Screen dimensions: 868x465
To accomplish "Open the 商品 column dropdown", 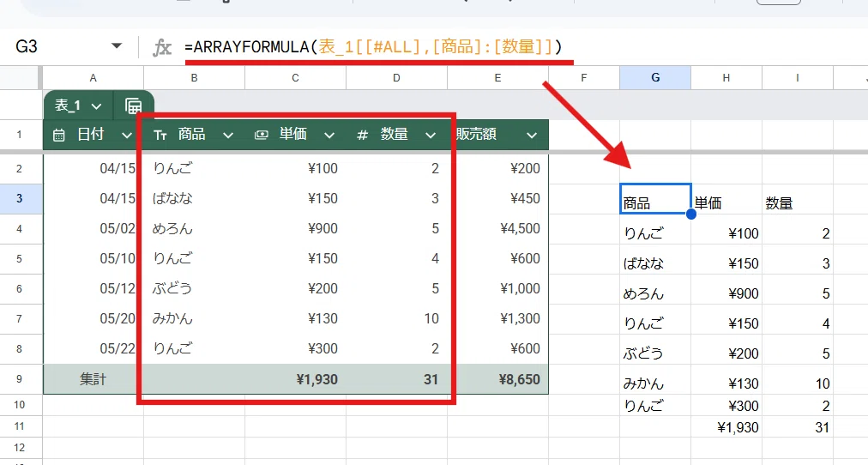I will (x=228, y=135).
